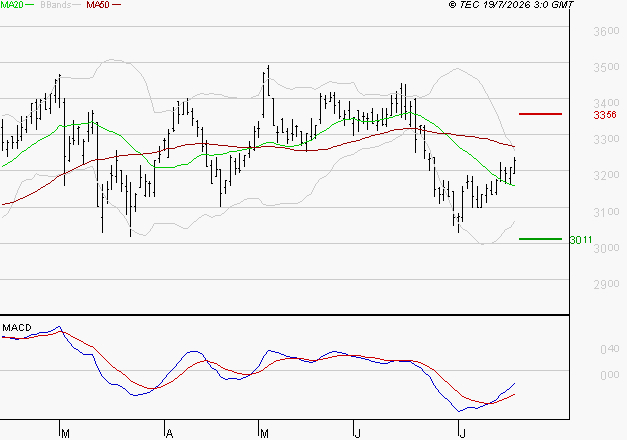Click the MA50 legend label
This screenshot has width=627, height=440.
tap(98, 4)
